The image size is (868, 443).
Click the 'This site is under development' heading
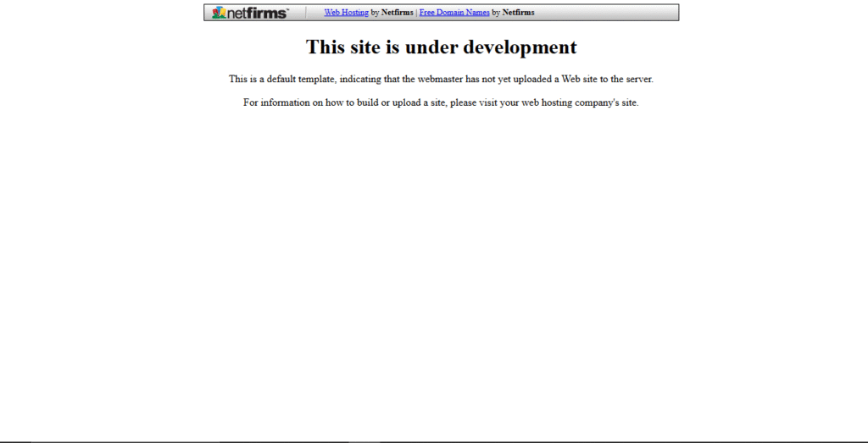pyautogui.click(x=441, y=47)
